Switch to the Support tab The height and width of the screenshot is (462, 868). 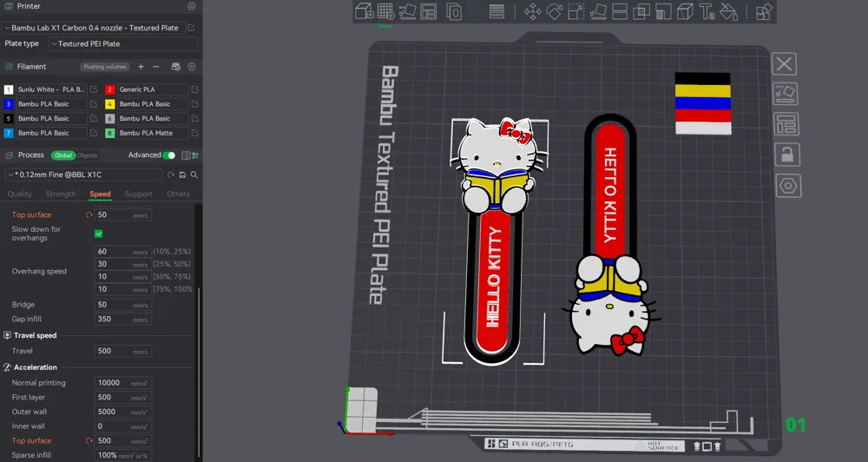(x=138, y=194)
